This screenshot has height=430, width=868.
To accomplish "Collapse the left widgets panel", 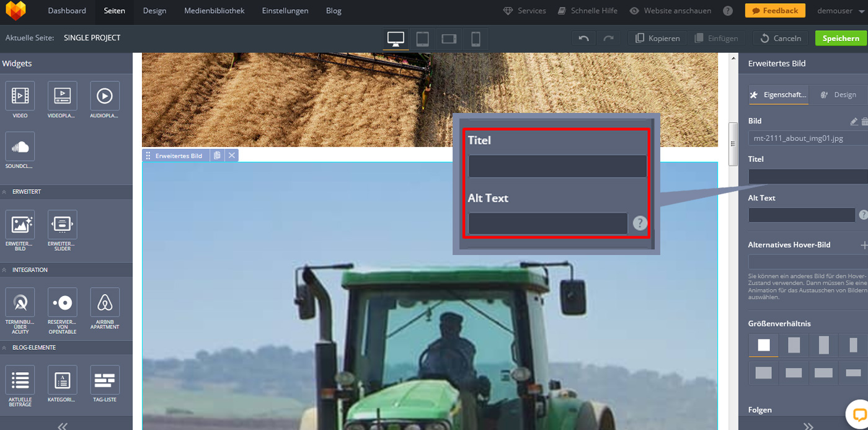I will [x=63, y=426].
